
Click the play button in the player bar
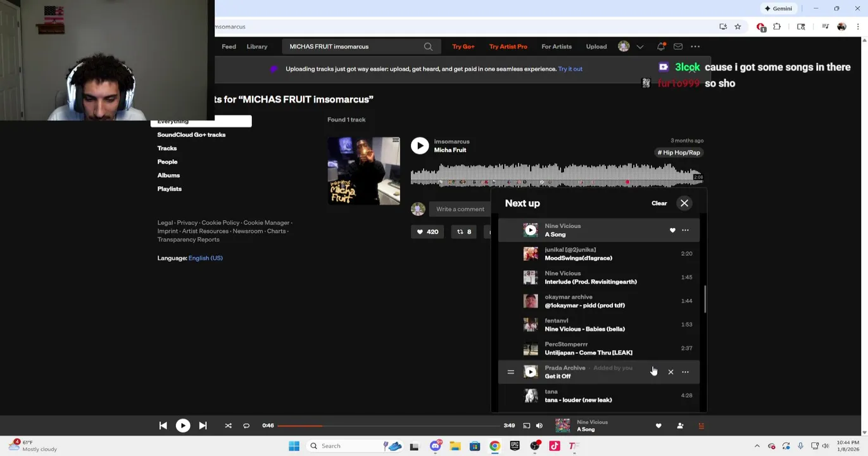coord(182,426)
